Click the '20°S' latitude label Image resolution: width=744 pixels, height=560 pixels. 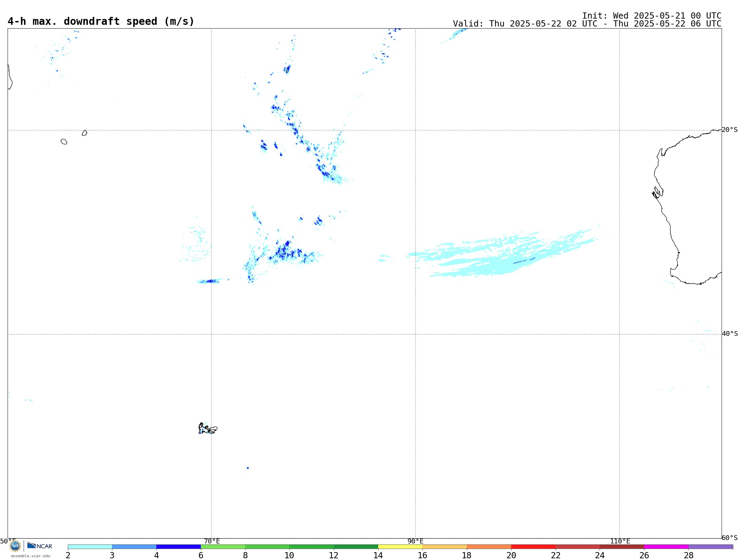(730, 130)
